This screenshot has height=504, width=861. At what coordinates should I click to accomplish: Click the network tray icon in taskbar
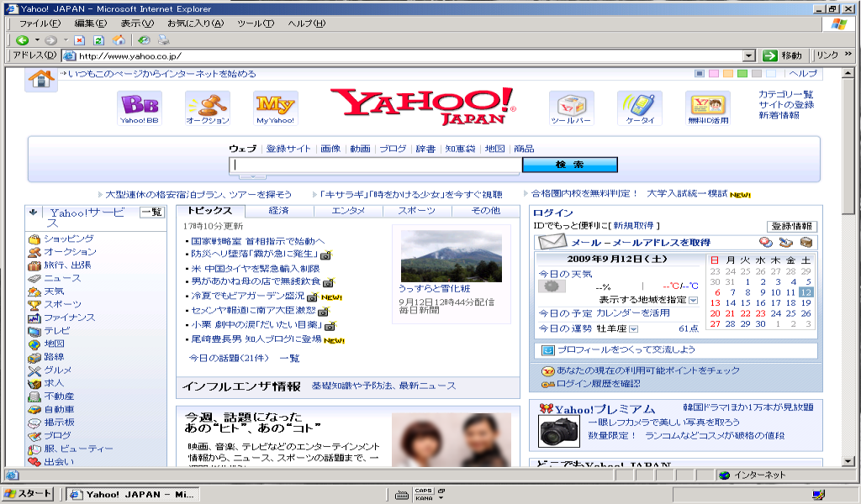tap(819, 495)
